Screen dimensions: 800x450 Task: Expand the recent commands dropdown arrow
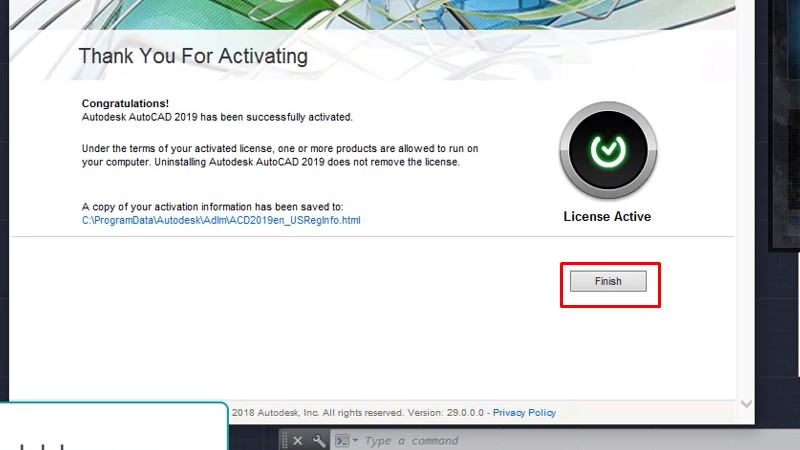point(355,440)
